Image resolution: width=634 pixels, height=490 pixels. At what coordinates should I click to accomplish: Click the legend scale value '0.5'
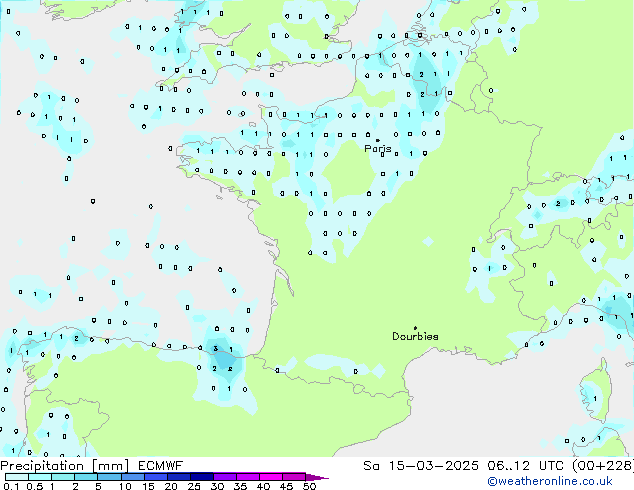coord(34,486)
